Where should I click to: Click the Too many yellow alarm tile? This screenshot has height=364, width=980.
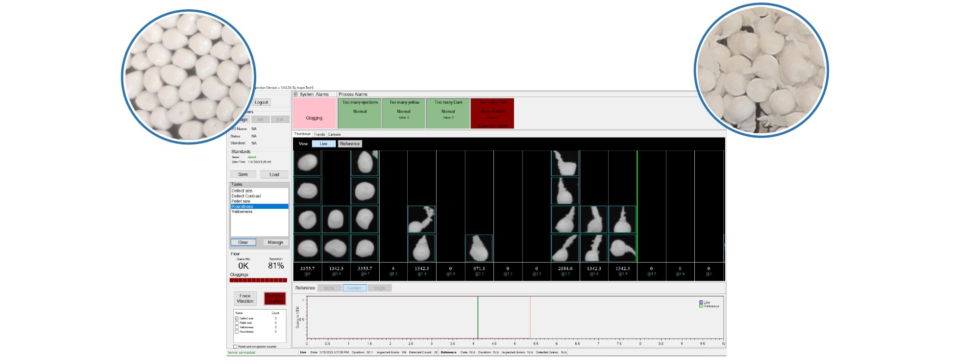coord(404,113)
